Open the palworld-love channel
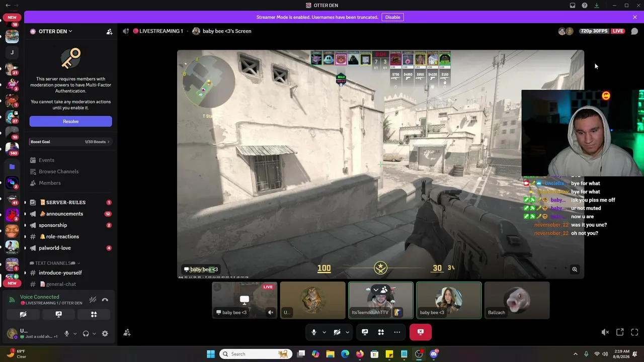The width and height of the screenshot is (644, 362). [70, 248]
